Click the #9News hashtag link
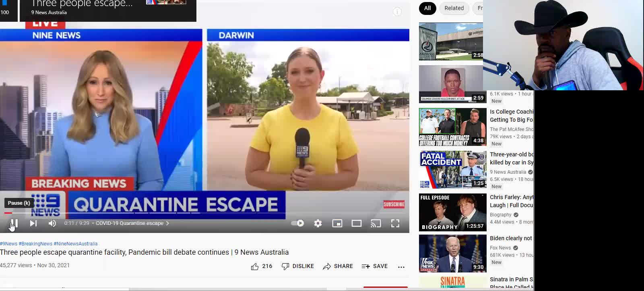This screenshot has height=291, width=644. coord(8,244)
